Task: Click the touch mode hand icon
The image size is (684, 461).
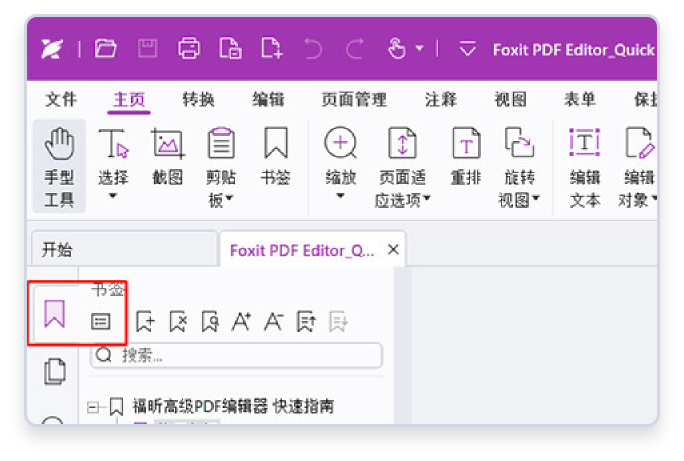Action: pos(397,48)
